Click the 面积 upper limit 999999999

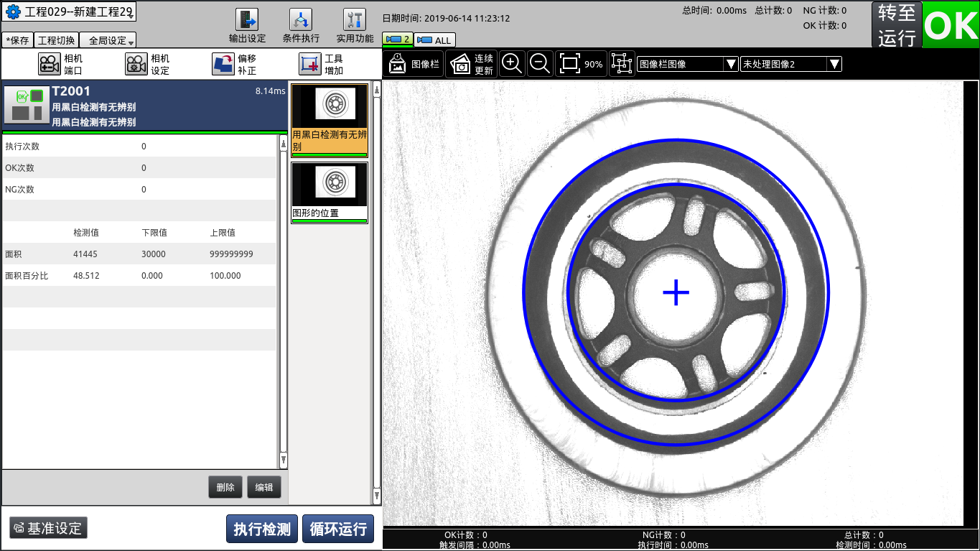tap(231, 254)
